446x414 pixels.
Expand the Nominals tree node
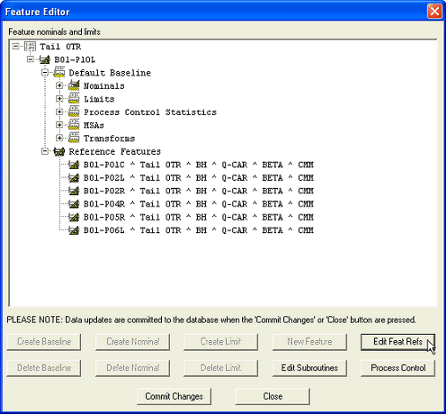pyautogui.click(x=59, y=86)
